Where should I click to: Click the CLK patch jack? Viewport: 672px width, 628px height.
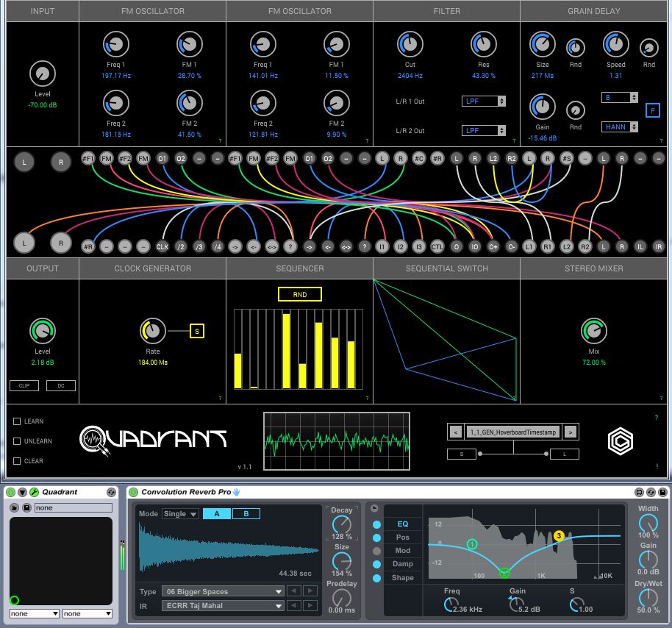tap(162, 246)
